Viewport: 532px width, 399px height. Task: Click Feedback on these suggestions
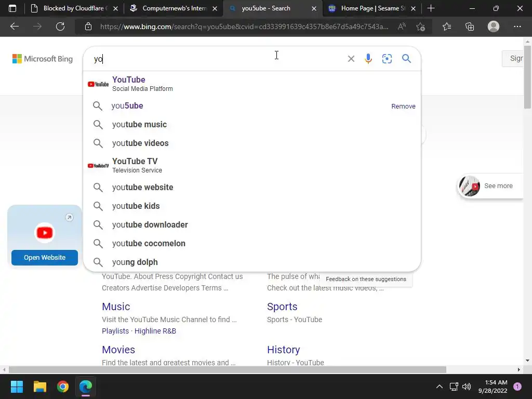coord(366,279)
